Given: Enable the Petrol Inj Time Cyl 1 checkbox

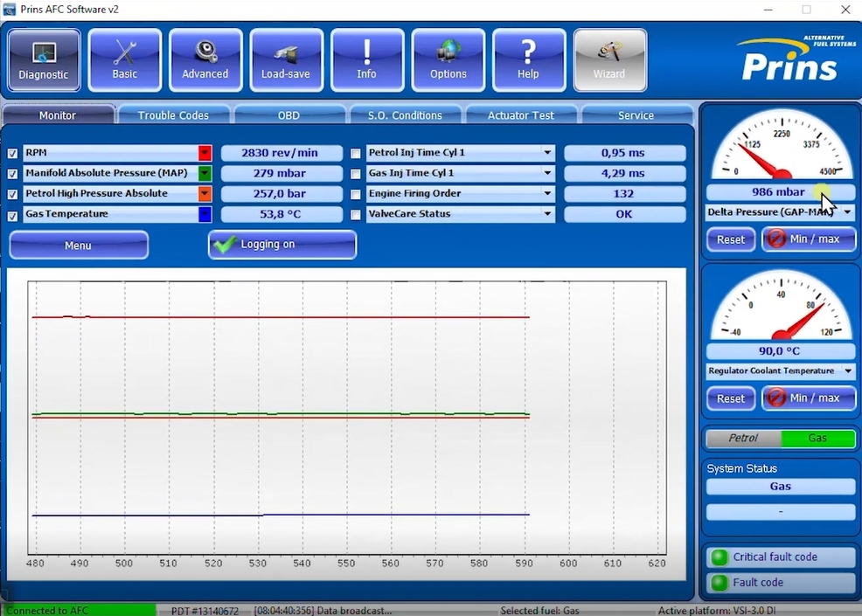Looking at the screenshot, I should pos(356,153).
